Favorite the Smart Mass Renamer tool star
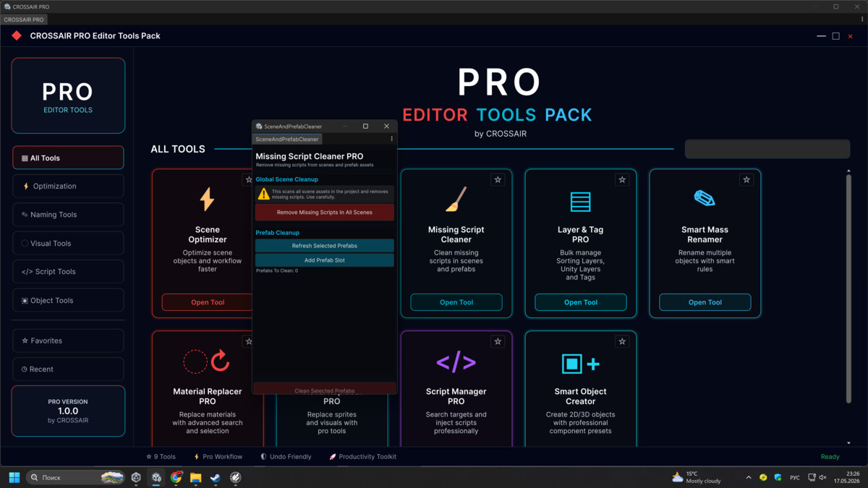The width and height of the screenshot is (868, 488). [746, 179]
